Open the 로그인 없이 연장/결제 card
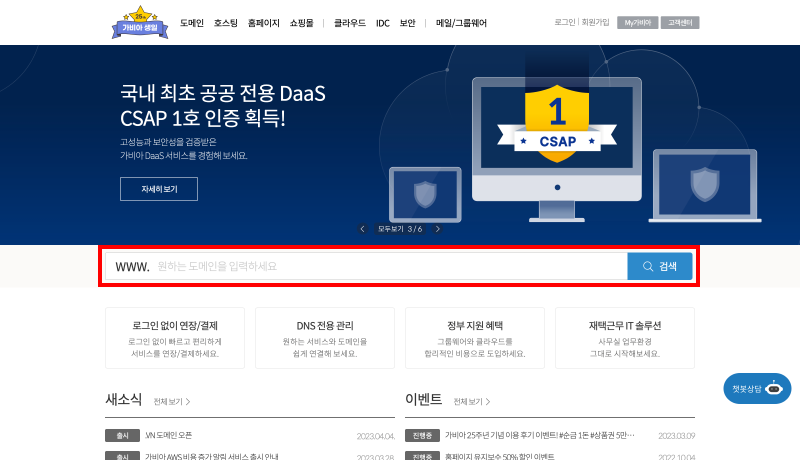Viewport: 800px width, 460px height. click(175, 338)
